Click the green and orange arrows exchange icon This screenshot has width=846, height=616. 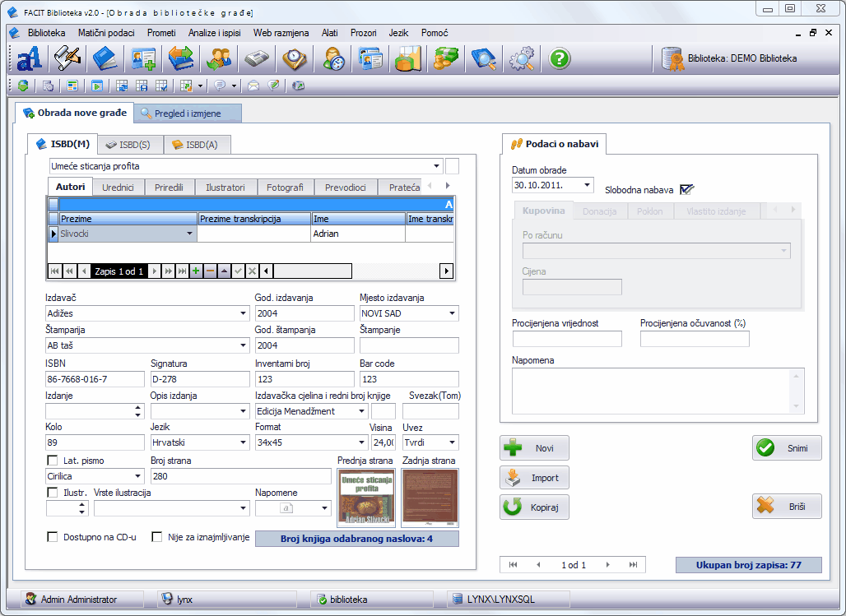[x=180, y=59]
